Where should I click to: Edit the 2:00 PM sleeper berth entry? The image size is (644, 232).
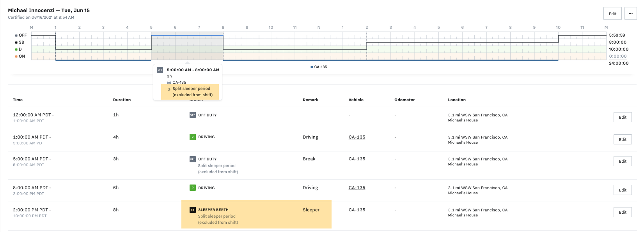622,212
